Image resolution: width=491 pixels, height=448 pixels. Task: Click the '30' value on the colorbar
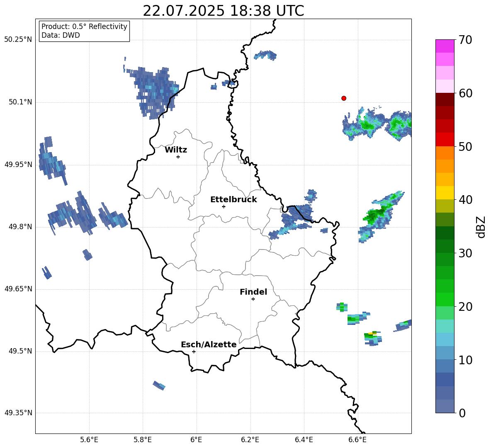tap(465, 253)
